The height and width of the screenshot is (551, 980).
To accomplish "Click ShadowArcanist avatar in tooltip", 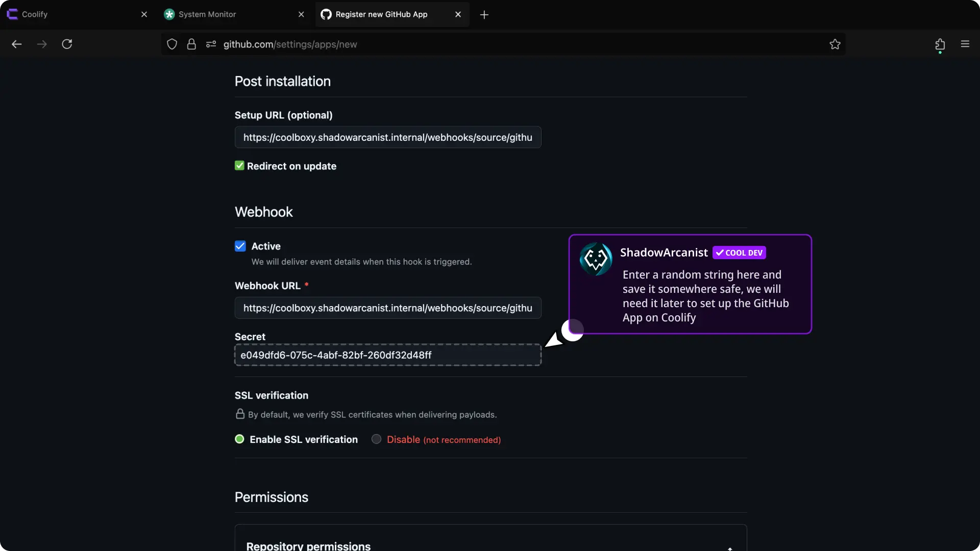I will [x=596, y=259].
